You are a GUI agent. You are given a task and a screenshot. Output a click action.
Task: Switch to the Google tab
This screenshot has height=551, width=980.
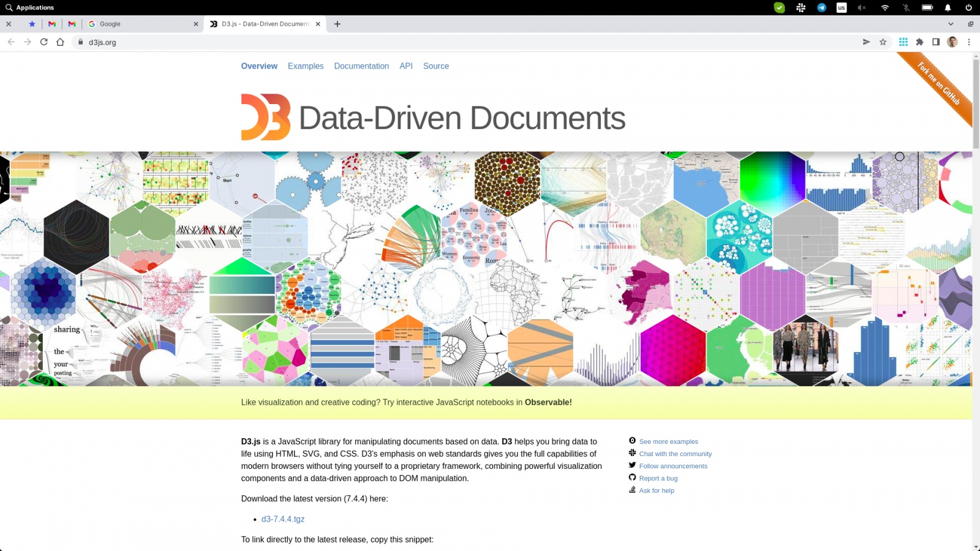(143, 24)
